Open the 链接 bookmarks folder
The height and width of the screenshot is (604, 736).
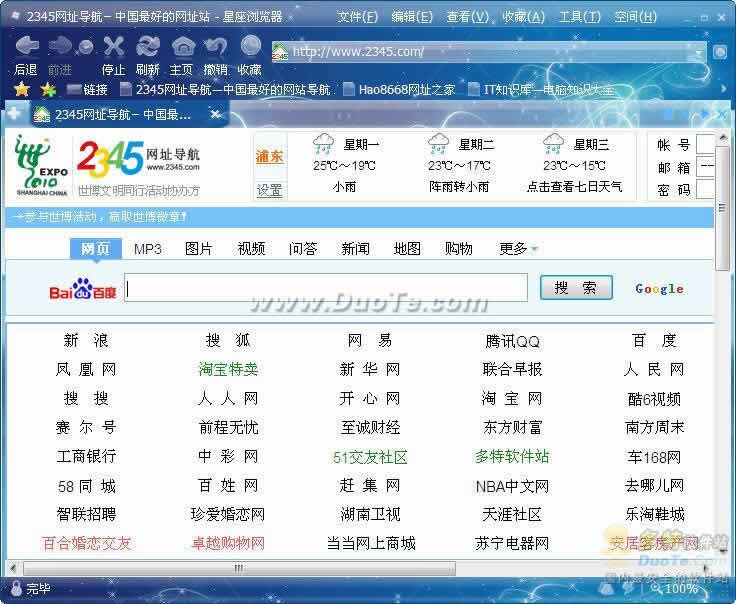(87, 89)
